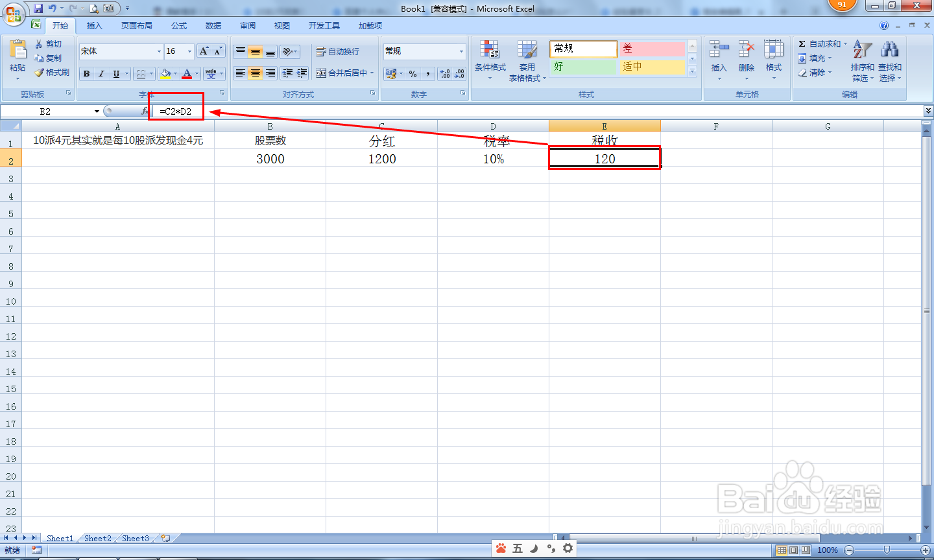Click the zoom slider handle
This screenshot has height=560, width=934.
pos(887,550)
